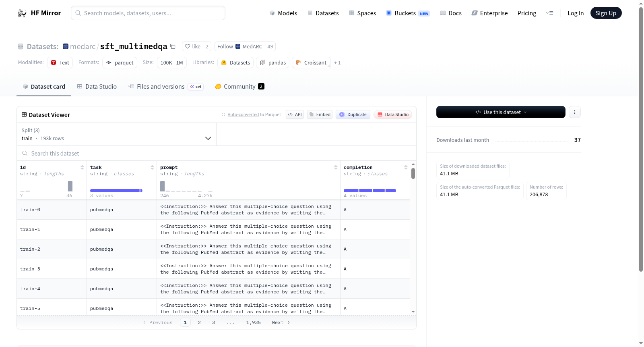
Task: Click the Sign Up button
Action: 606,13
